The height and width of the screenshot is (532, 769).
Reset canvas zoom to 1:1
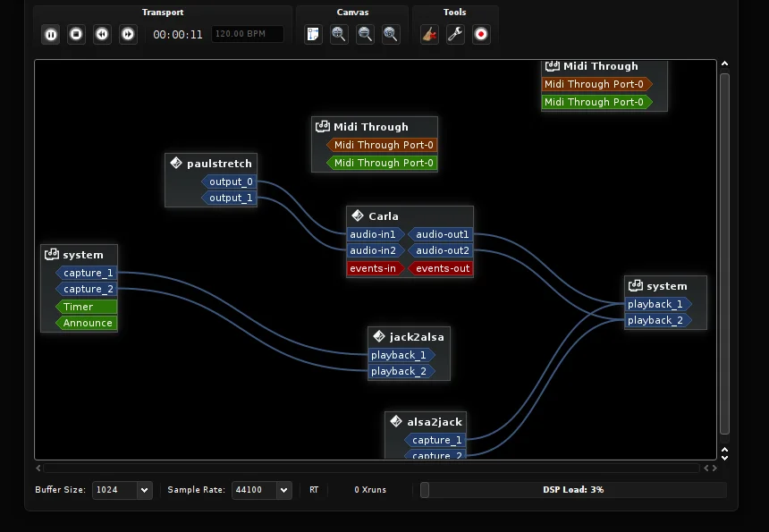click(391, 34)
